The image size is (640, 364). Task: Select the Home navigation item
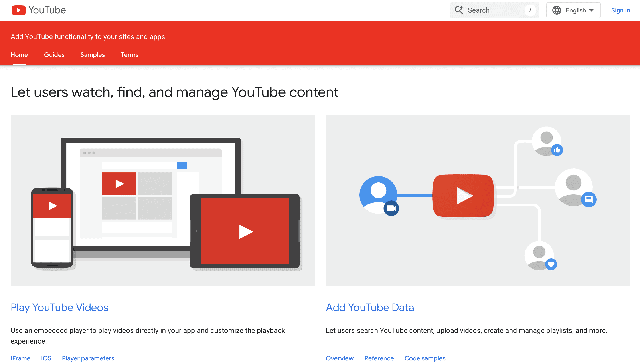click(19, 54)
